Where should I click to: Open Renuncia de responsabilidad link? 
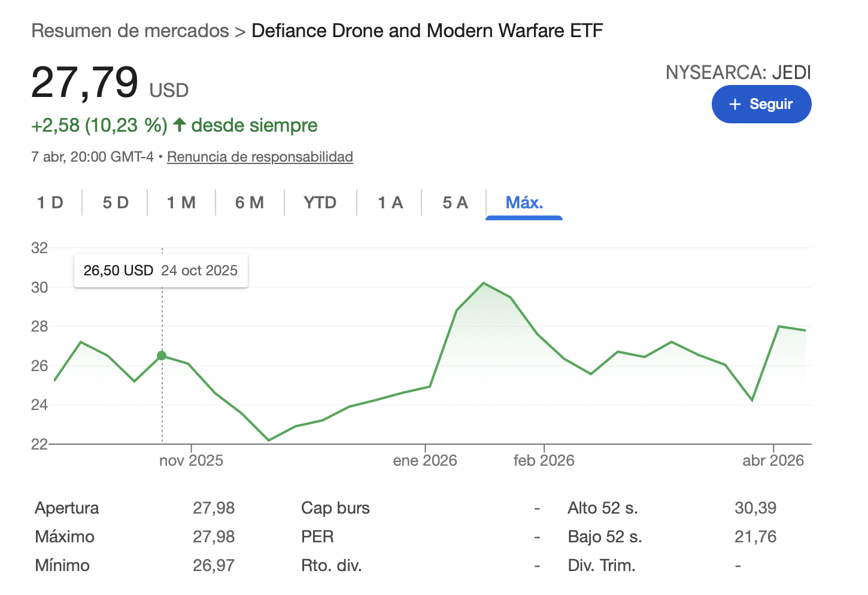tap(260, 157)
